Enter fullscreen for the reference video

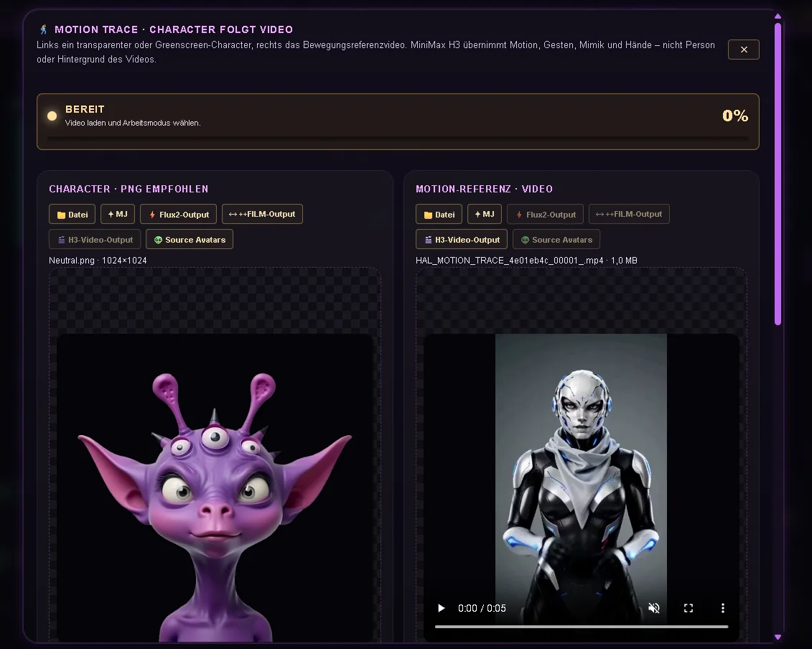(689, 608)
